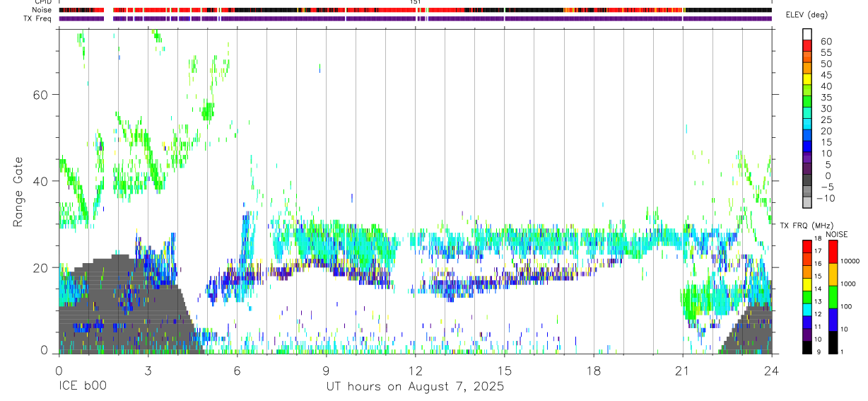Click the '3' hour tick label on x-axis
This screenshot has height=401, width=868.
click(x=148, y=370)
